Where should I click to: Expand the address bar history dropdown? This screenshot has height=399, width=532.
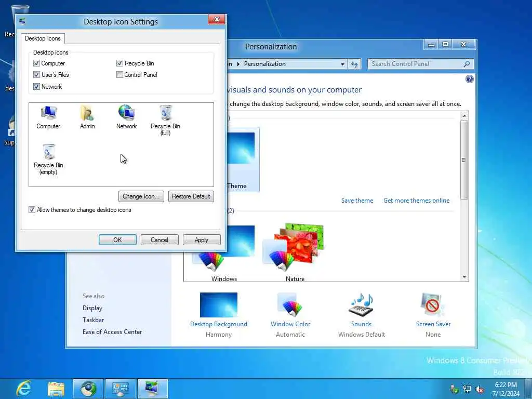[342, 64]
